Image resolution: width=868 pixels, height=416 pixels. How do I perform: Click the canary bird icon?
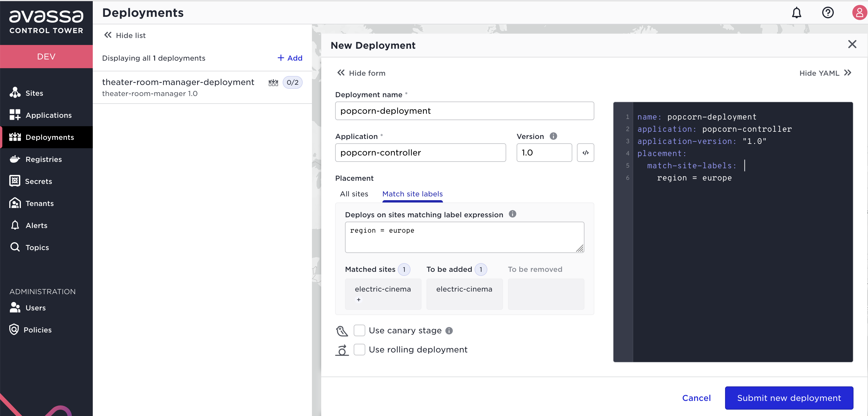click(x=342, y=331)
